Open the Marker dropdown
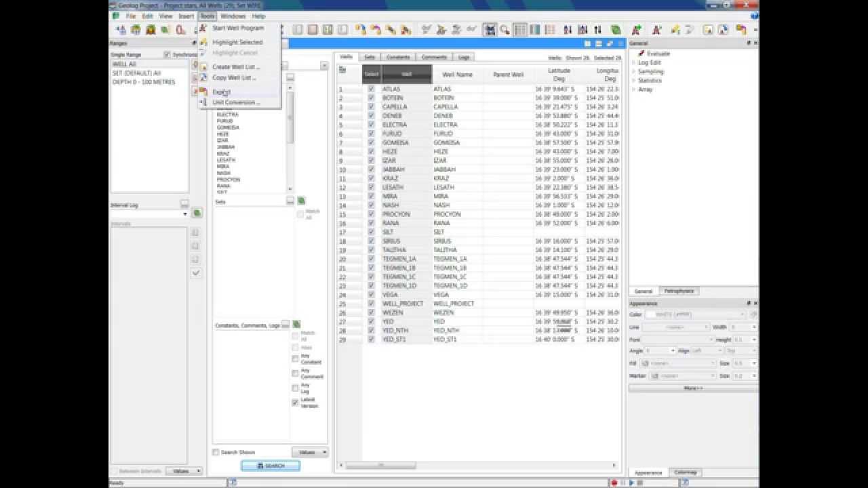 [684, 375]
